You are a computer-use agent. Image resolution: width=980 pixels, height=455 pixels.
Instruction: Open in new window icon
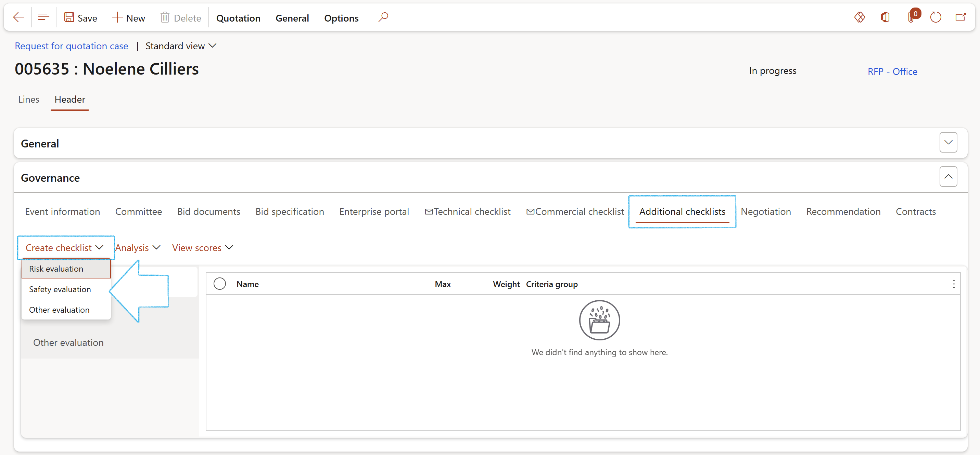point(960,17)
